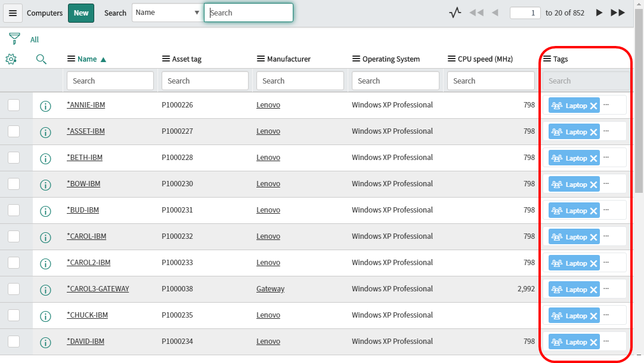
Task: Open the list controls hamburger menu
Action: tap(13, 13)
